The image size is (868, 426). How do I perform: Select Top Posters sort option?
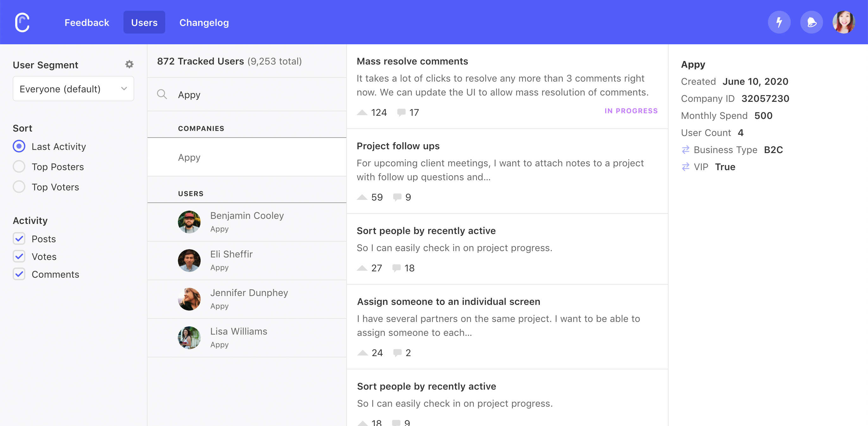point(19,167)
